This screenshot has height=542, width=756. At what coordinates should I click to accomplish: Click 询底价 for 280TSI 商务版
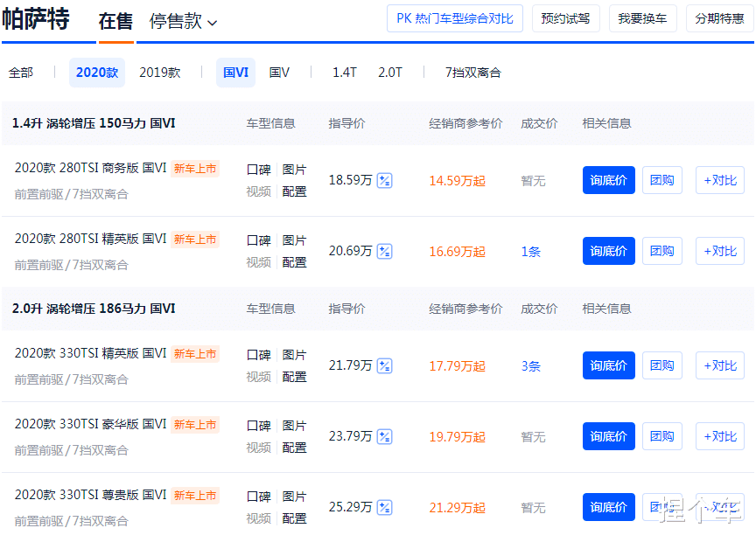point(608,180)
